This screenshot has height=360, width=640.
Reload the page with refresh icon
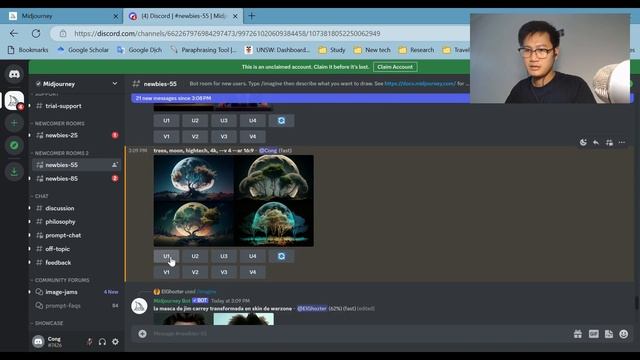[36, 33]
